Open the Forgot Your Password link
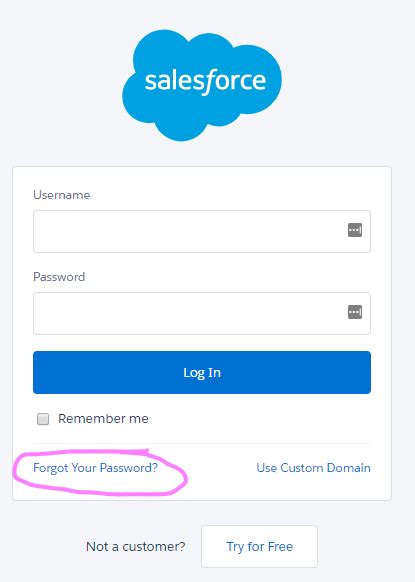 [95, 468]
